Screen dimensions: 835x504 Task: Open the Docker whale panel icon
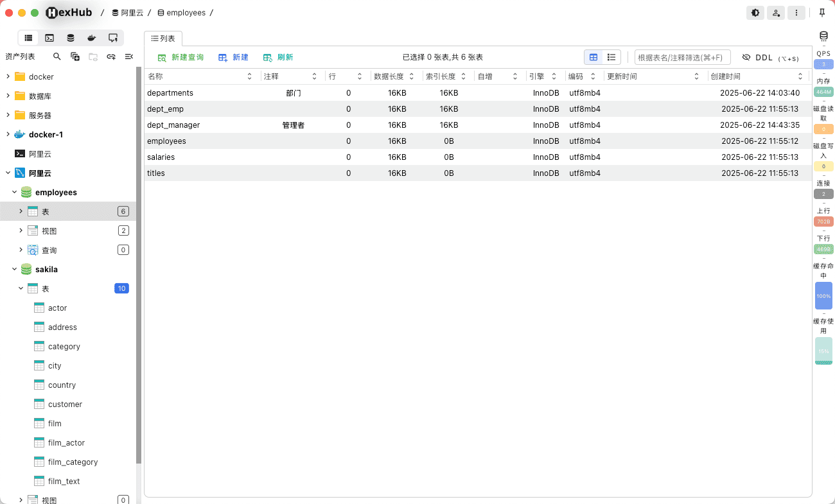[92, 38]
